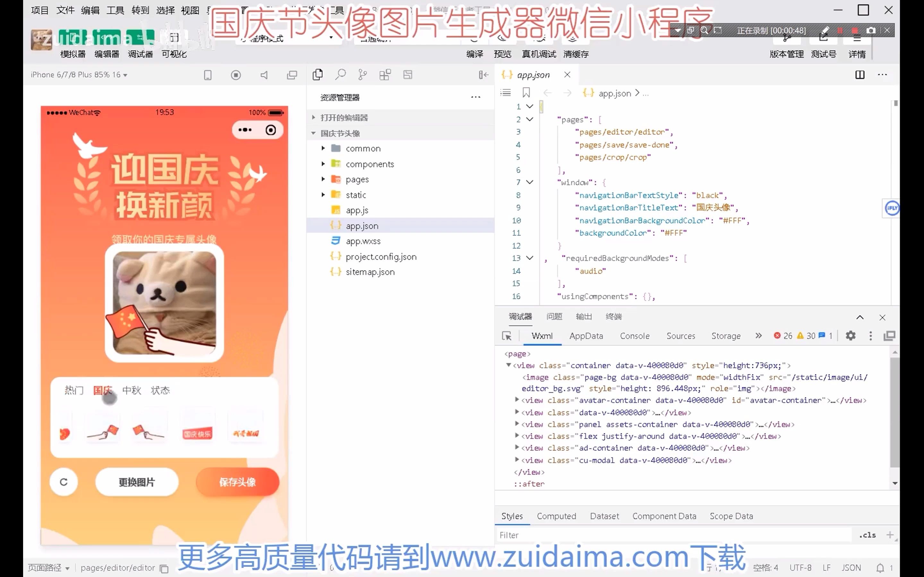Image resolution: width=924 pixels, height=577 pixels.
Task: Select iPhone 6/7/8 Plus device dropdown
Action: pyautogui.click(x=79, y=74)
